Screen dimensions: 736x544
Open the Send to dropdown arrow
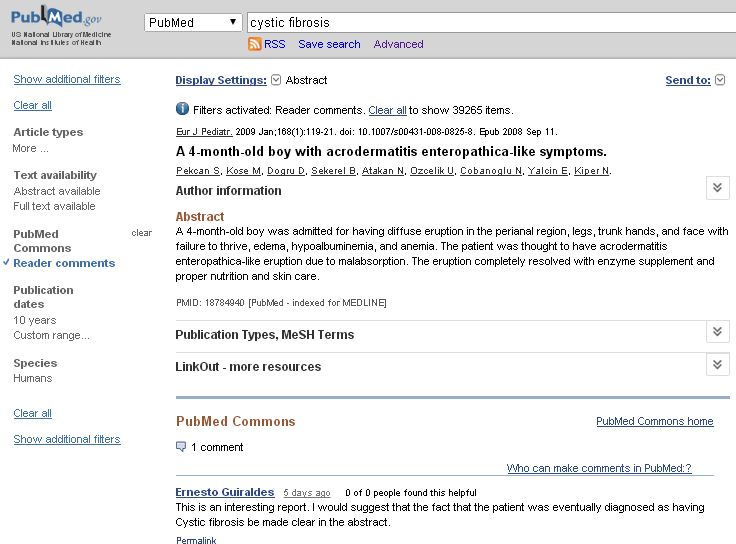pos(720,80)
